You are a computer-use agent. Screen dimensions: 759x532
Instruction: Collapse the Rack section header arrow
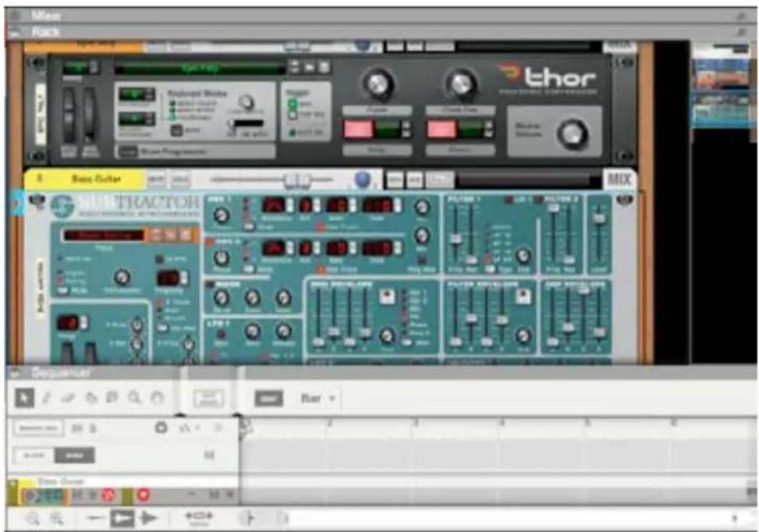[x=15, y=33]
